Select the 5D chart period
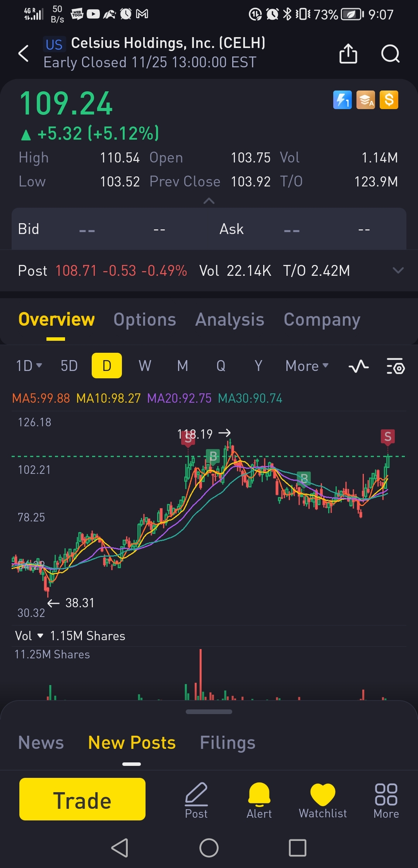The image size is (418, 868). [69, 366]
